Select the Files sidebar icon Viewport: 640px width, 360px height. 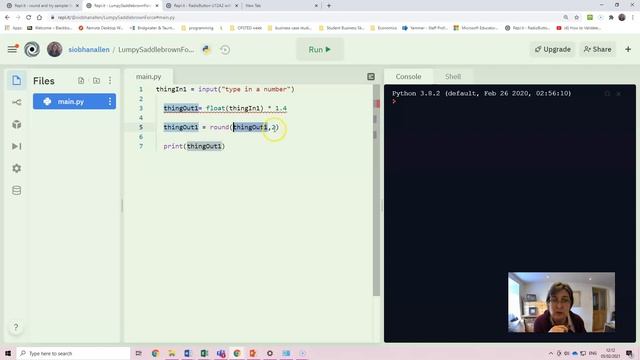(x=16, y=80)
